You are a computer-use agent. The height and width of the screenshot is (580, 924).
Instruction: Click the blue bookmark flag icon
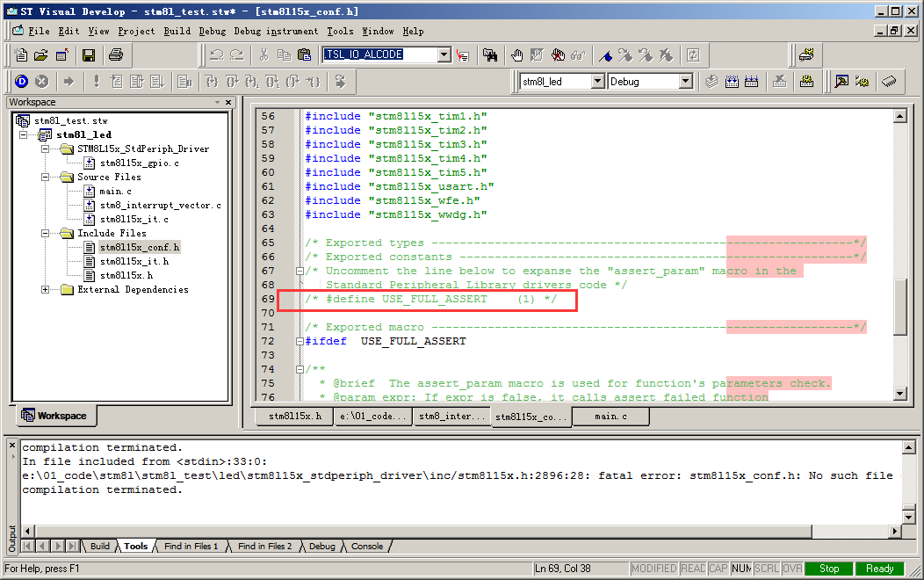(605, 55)
